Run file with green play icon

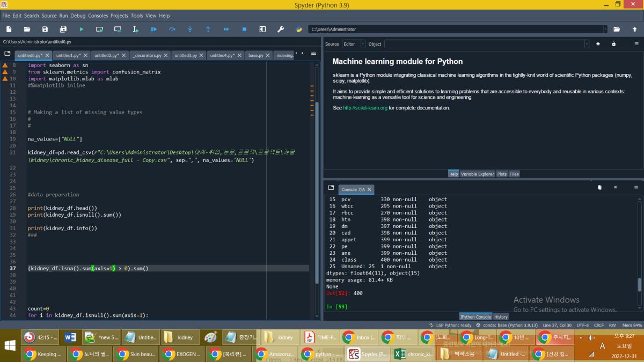(x=82, y=29)
